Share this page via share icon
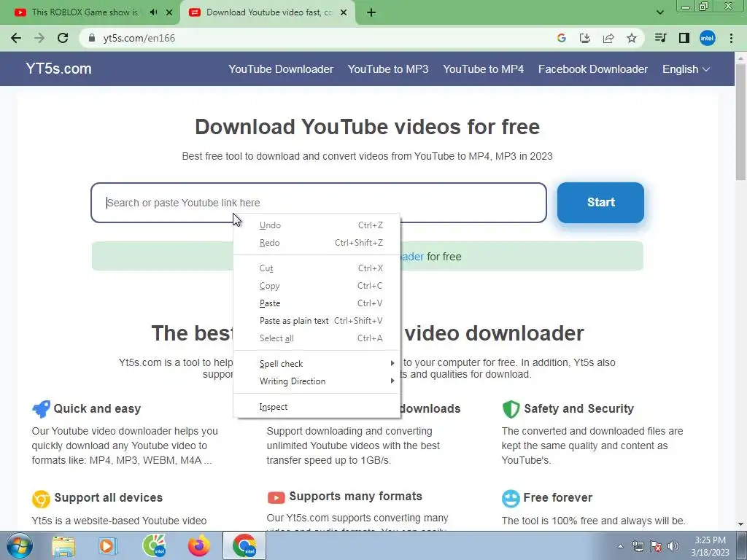The width and height of the screenshot is (747, 560). 608,38
